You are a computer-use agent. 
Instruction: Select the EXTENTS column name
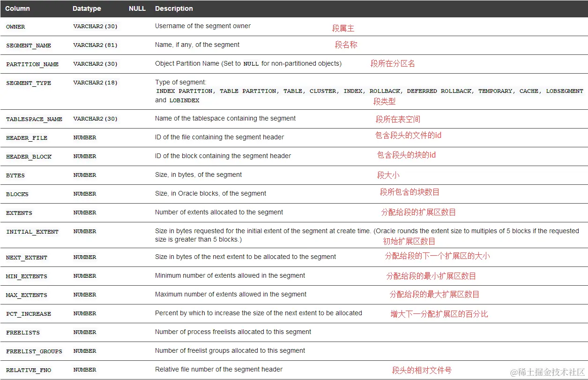pyautogui.click(x=19, y=213)
